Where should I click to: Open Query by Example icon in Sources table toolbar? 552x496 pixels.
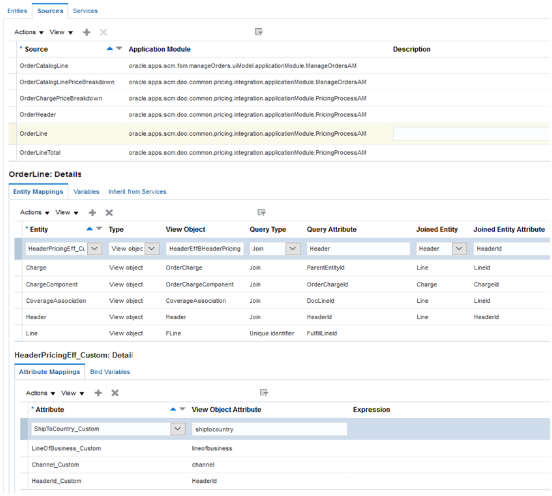coord(259,32)
